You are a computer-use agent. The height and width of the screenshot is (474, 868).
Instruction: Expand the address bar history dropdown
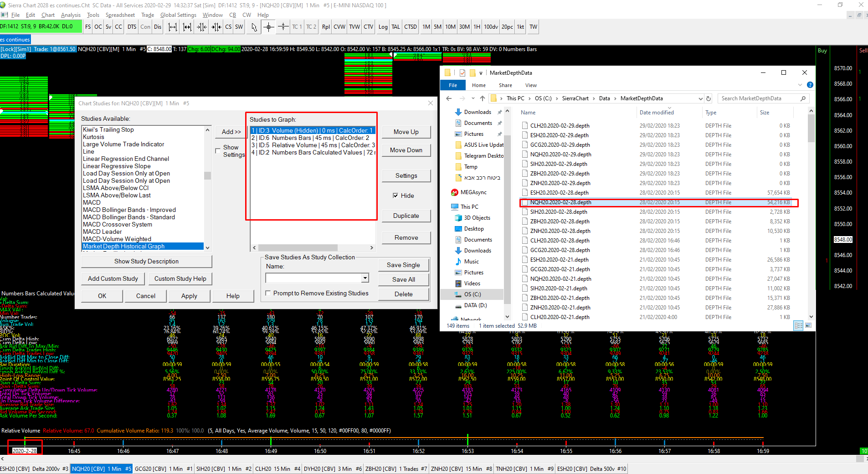700,98
